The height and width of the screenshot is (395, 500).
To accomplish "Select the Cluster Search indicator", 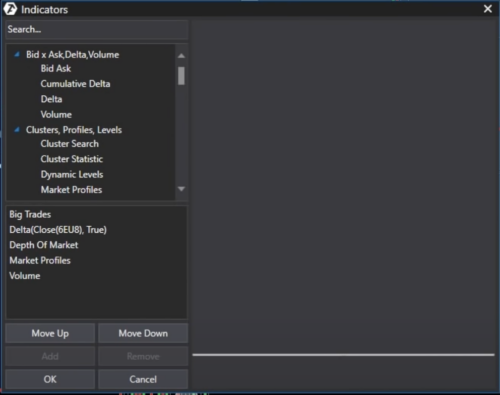I will (70, 144).
